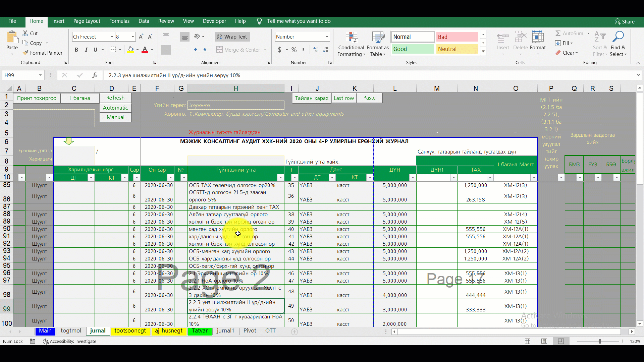This screenshot has width=644, height=362.
Task: Switch to Page Break Preview view
Action: click(561, 341)
